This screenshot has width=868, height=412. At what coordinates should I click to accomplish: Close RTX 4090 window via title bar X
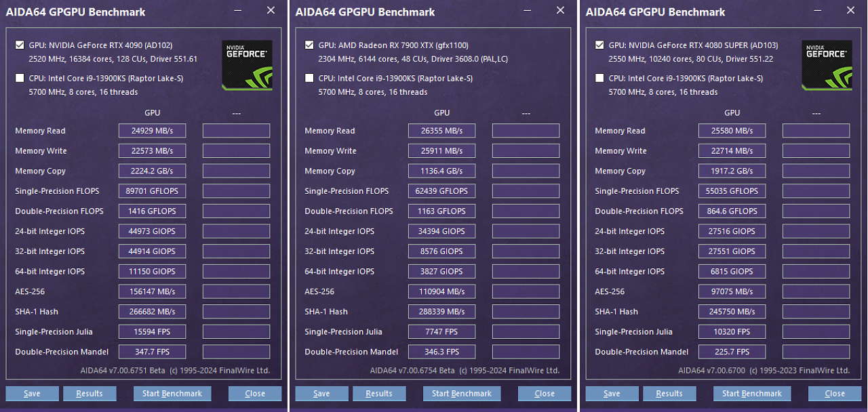[x=271, y=11]
